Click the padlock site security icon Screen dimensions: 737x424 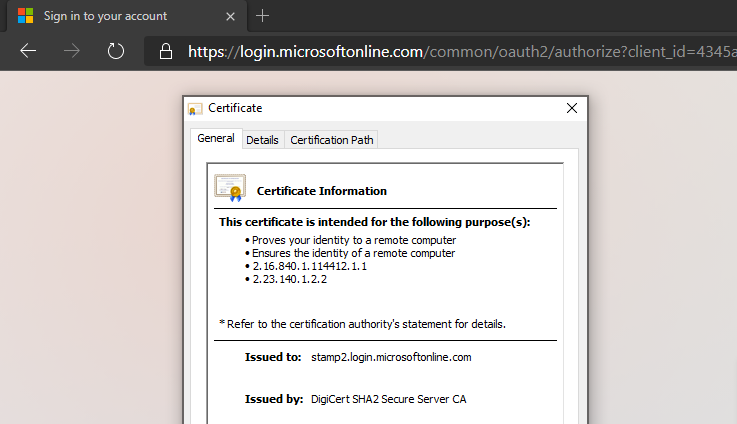tap(165, 51)
